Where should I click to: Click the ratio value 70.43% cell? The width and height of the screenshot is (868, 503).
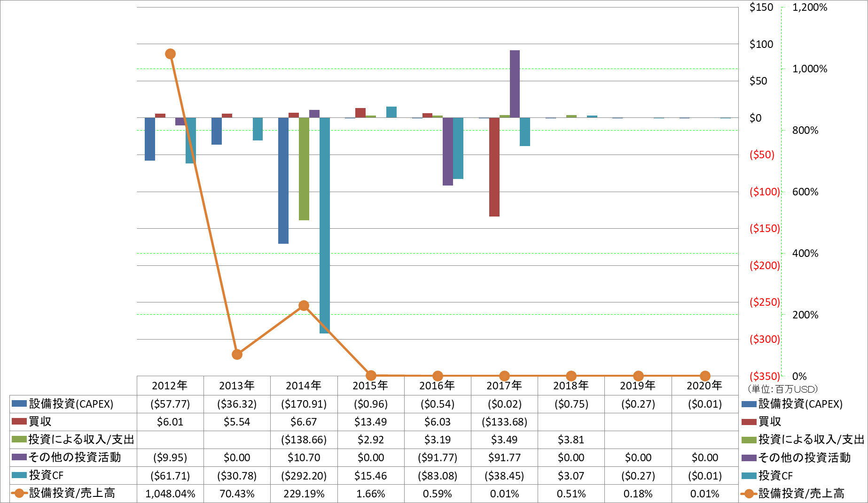tap(237, 494)
